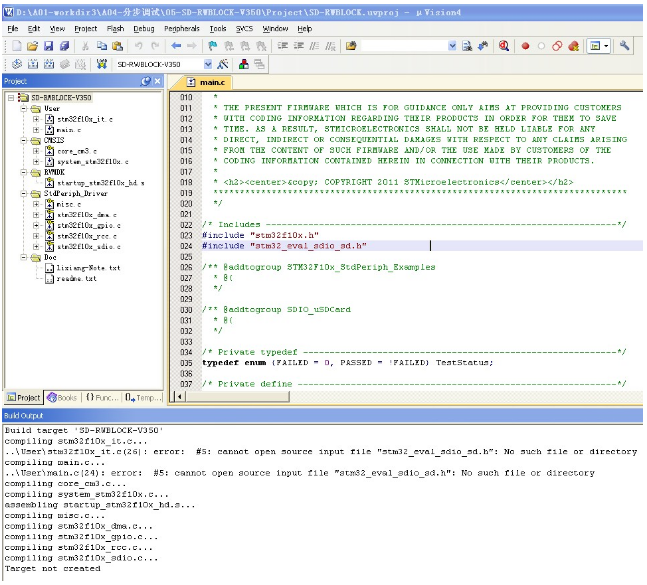This screenshot has width=647, height=585.
Task: Open the Flash menu
Action: point(115,29)
